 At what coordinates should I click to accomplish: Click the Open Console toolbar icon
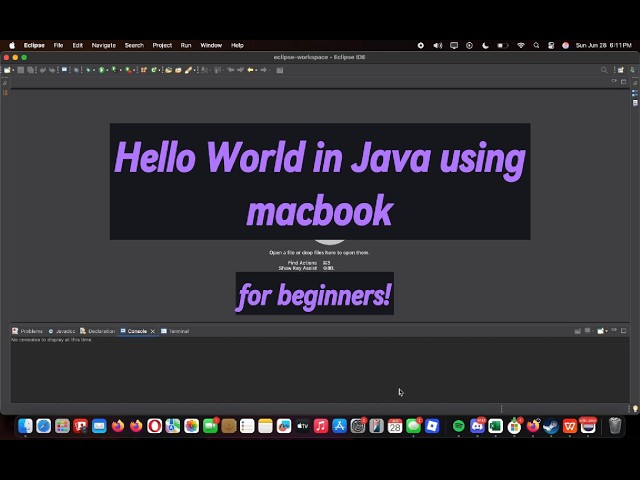[64, 70]
